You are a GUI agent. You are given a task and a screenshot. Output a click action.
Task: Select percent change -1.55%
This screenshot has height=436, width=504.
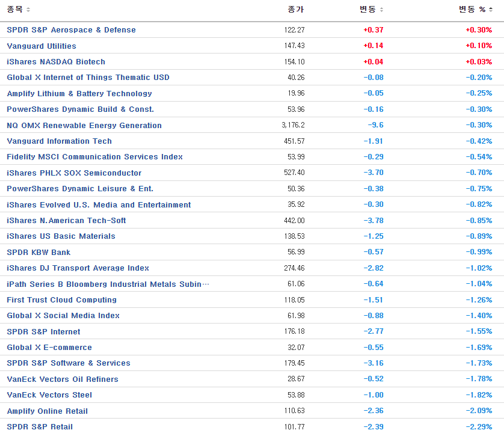479,331
